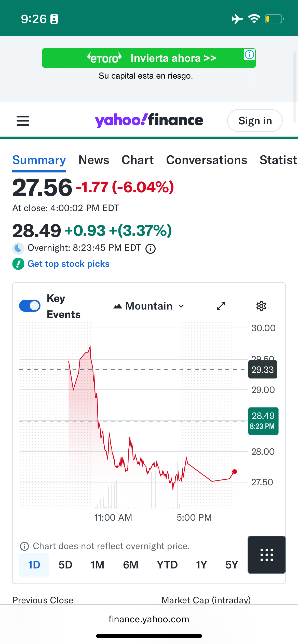Select the 1Y time range
The image size is (298, 644).
(201, 565)
